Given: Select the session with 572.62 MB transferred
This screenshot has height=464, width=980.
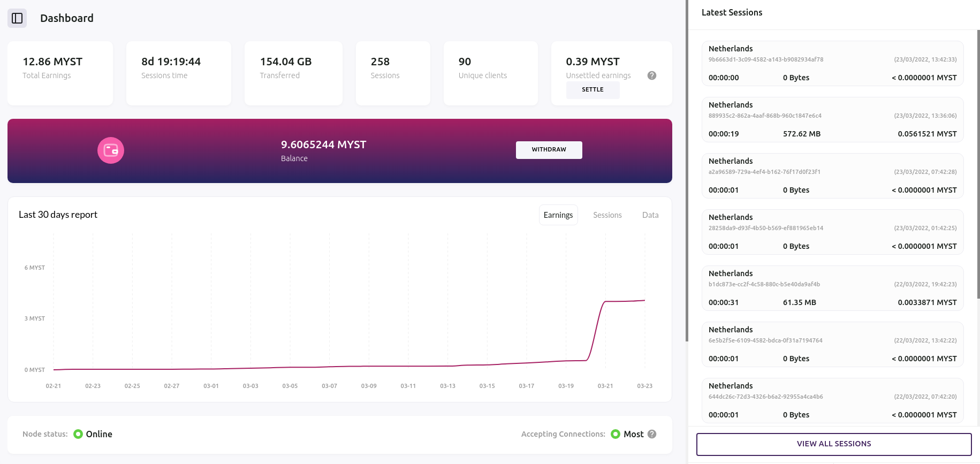Looking at the screenshot, I should click(x=833, y=119).
